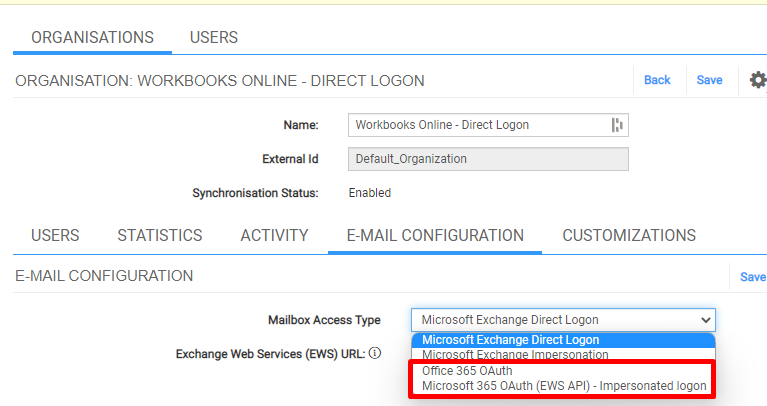
Task: Open the Customizations tab
Action: [x=629, y=235]
